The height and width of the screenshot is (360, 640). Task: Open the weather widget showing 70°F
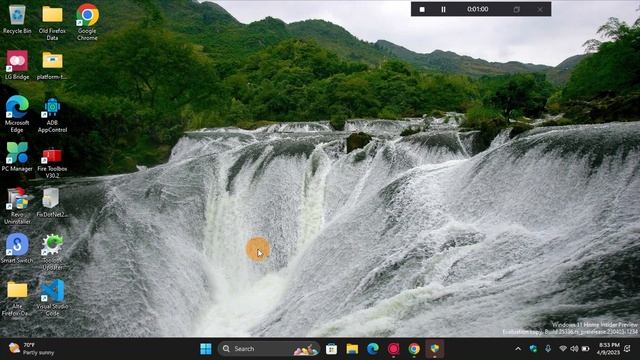point(31,349)
